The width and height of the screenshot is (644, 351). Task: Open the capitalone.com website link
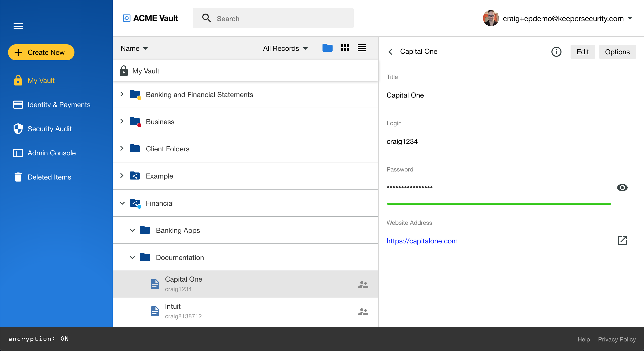pos(422,241)
